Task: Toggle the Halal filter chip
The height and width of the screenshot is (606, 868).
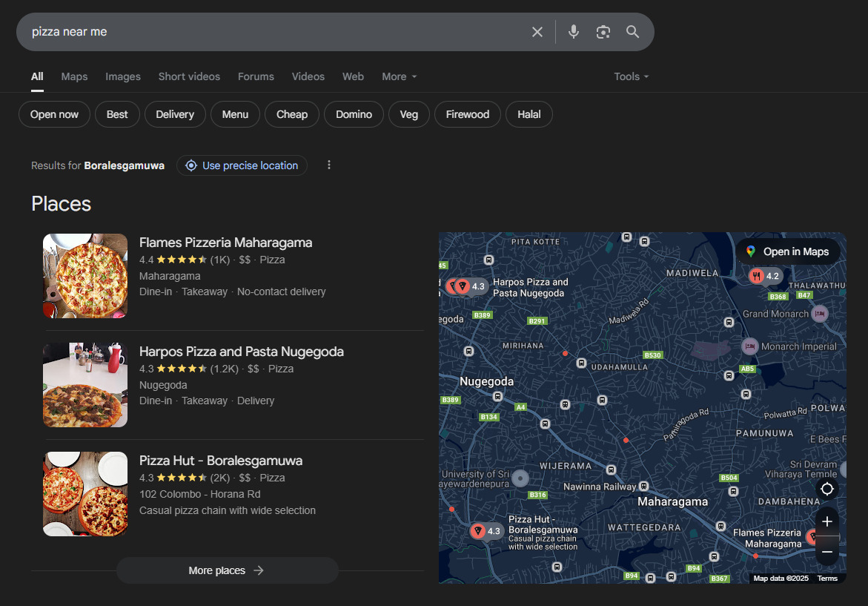Action: point(529,115)
